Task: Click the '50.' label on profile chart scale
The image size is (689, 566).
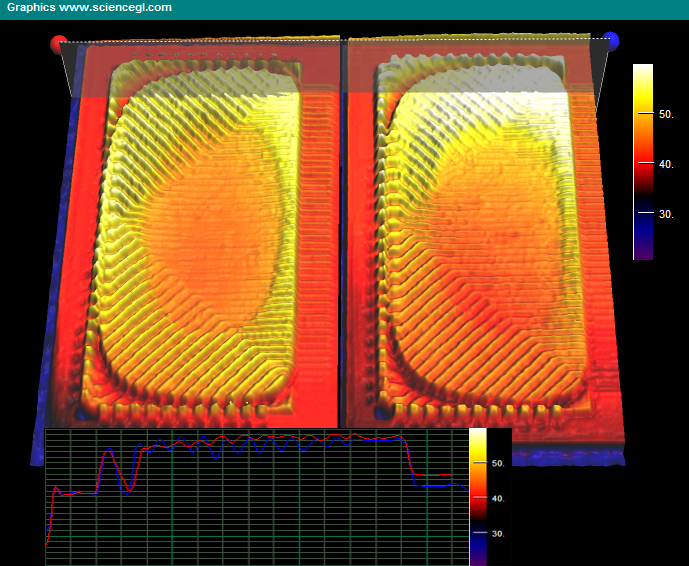Action: [x=498, y=464]
